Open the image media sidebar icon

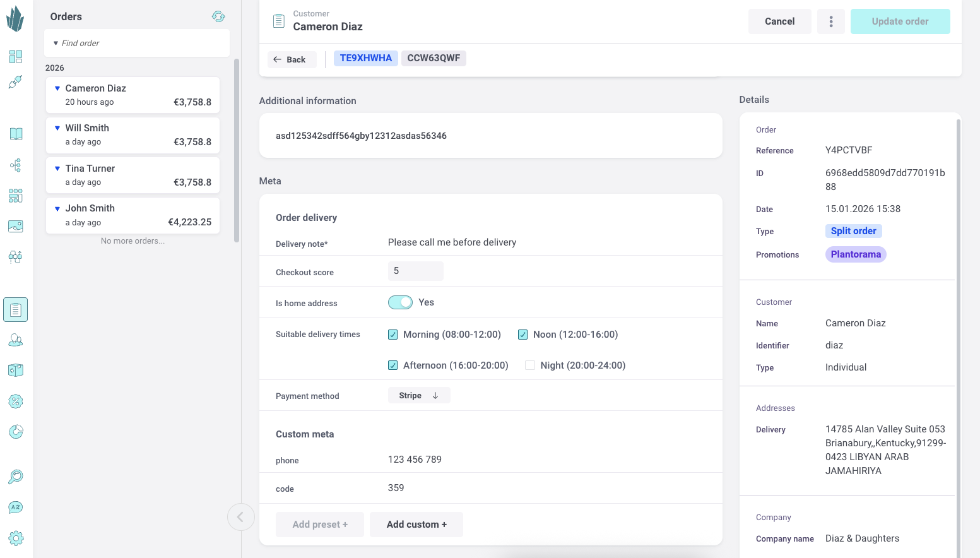click(16, 226)
